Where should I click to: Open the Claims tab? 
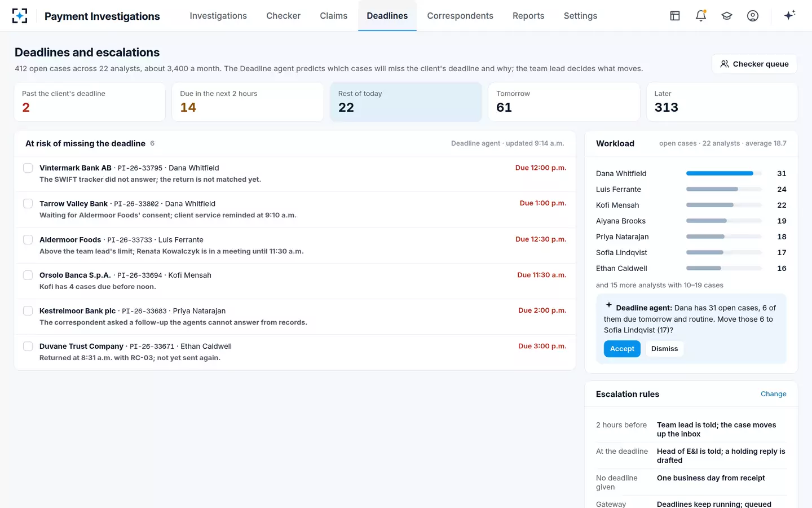click(x=333, y=16)
